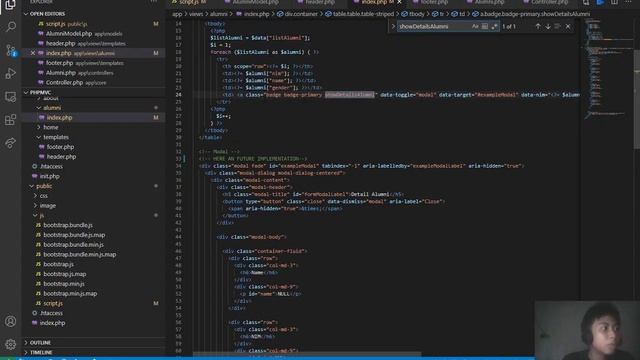This screenshot has width=640, height=360.
Task: Open bootstrap.js.map file
Action: click(x=64, y=274)
